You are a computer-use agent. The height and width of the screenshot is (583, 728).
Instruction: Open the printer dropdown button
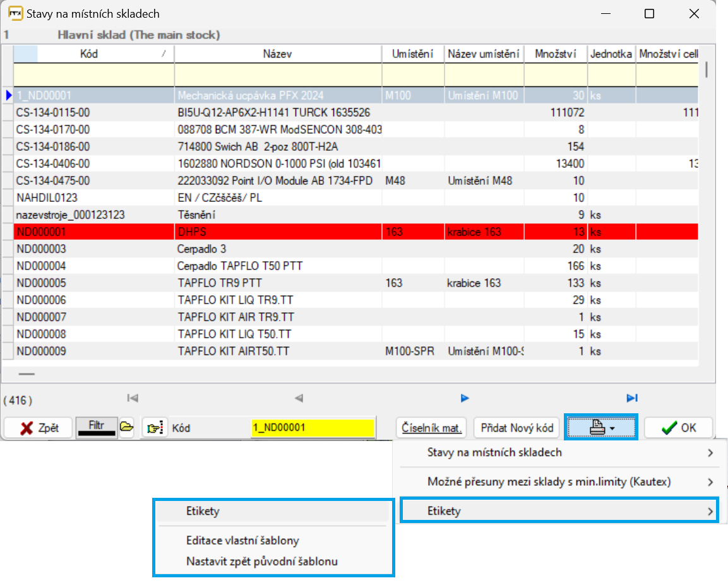coord(602,428)
